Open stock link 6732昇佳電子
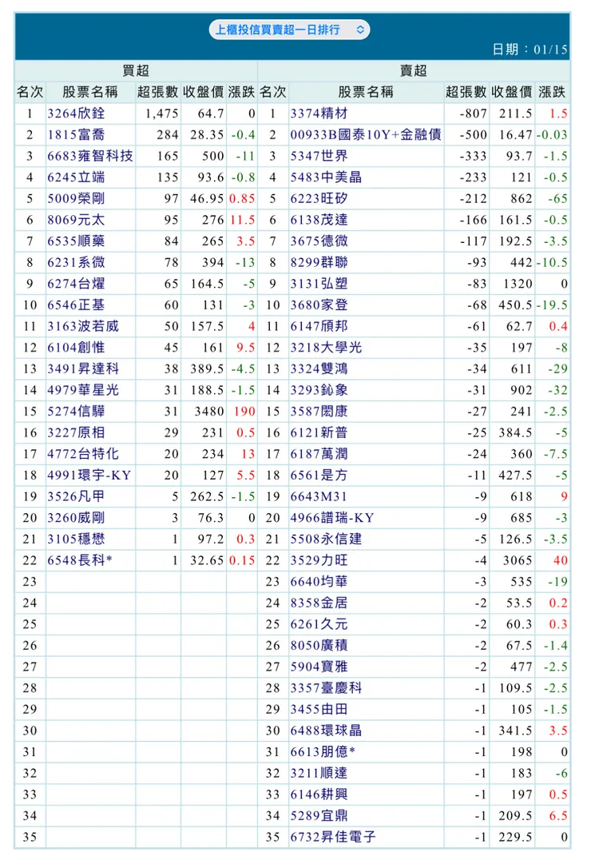Image resolution: width=591 pixels, height=868 pixels. [x=333, y=837]
